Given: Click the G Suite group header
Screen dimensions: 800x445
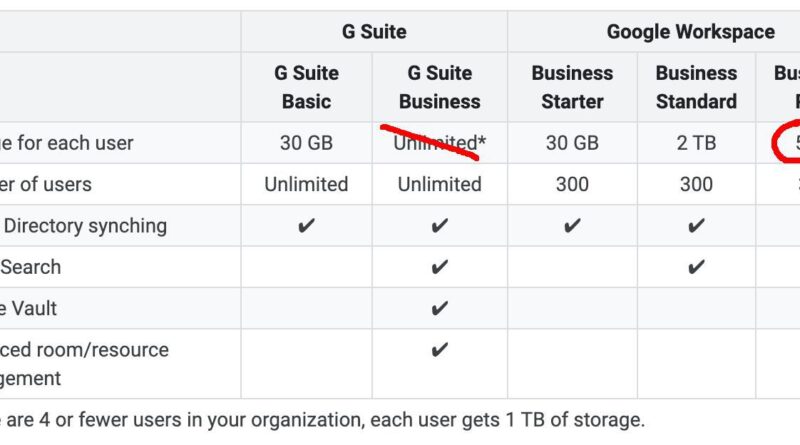Looking at the screenshot, I should [x=374, y=32].
